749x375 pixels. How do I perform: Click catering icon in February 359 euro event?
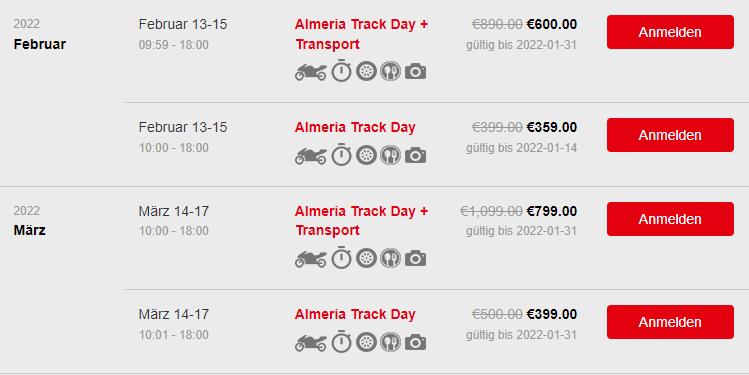(391, 155)
